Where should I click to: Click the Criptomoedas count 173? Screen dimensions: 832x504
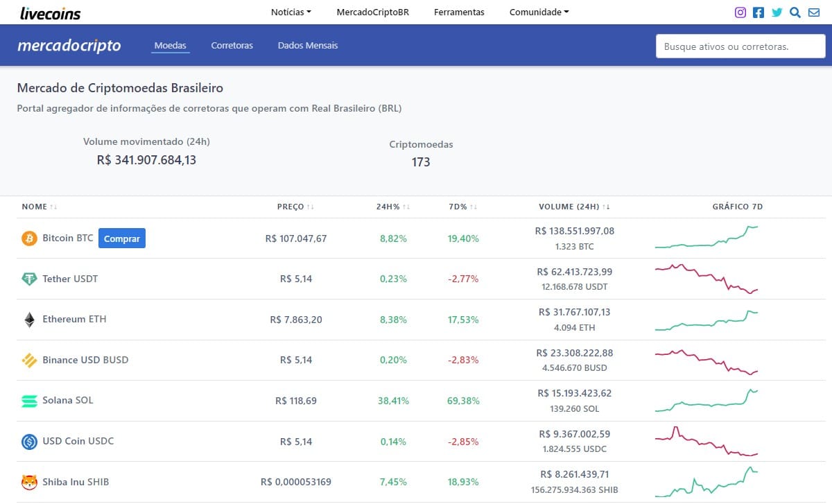coord(421,162)
